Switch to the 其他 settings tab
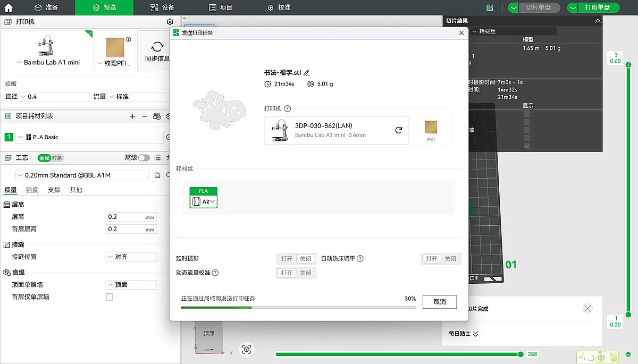This screenshot has width=638, height=364. point(75,190)
